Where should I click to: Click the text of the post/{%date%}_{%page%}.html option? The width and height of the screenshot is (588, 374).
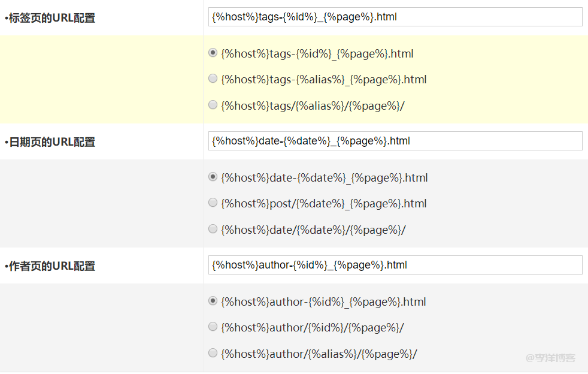point(323,204)
